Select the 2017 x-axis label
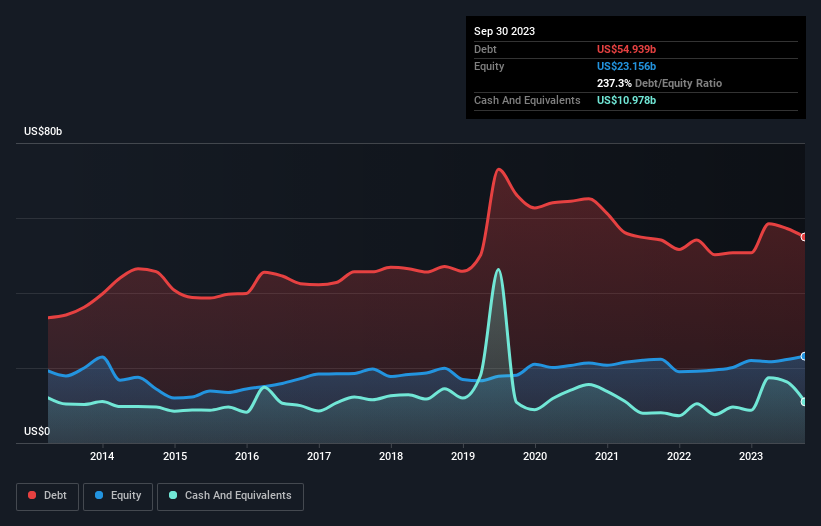The image size is (821, 526). 319,456
